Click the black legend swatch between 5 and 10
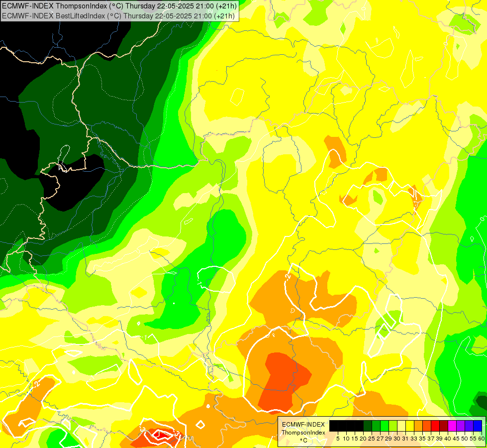Screen dimensions: 487x448 pyautogui.click(x=342, y=426)
